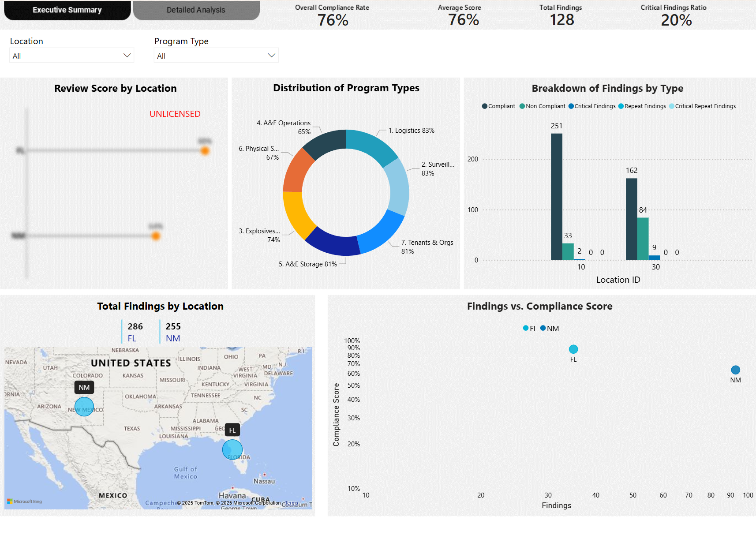
Task: Switch to the Detailed Analysis tab
Action: [x=196, y=10]
